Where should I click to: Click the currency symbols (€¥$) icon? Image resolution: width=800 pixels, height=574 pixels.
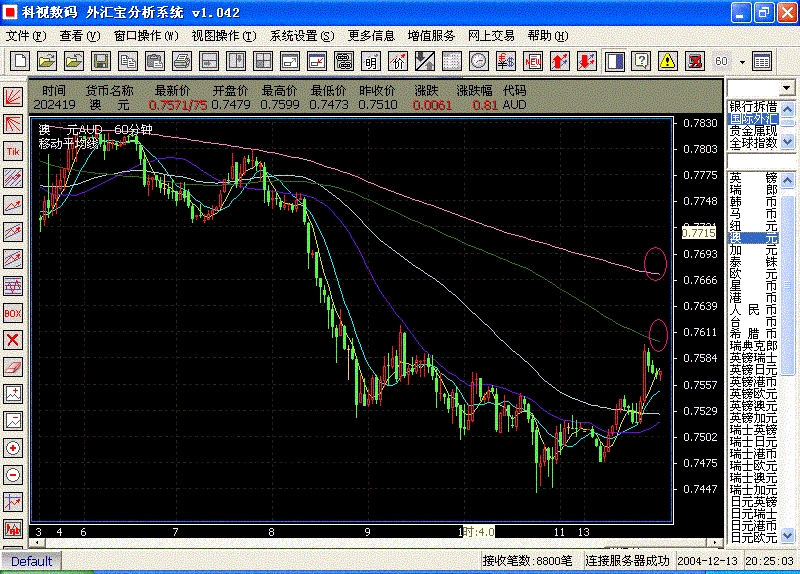click(x=506, y=61)
